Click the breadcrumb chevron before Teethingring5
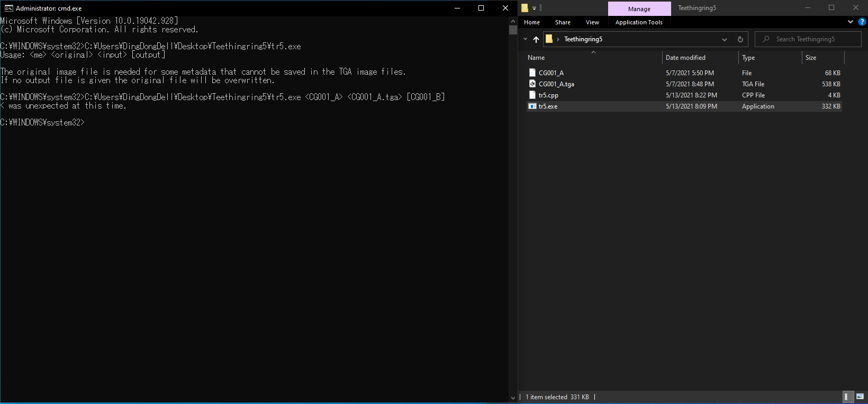This screenshot has width=868, height=404. [558, 39]
